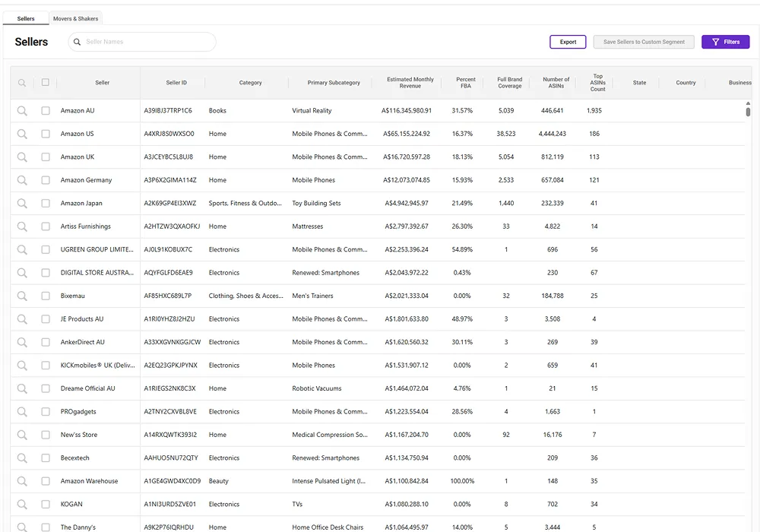Focus the Seller Names search field

click(x=148, y=42)
